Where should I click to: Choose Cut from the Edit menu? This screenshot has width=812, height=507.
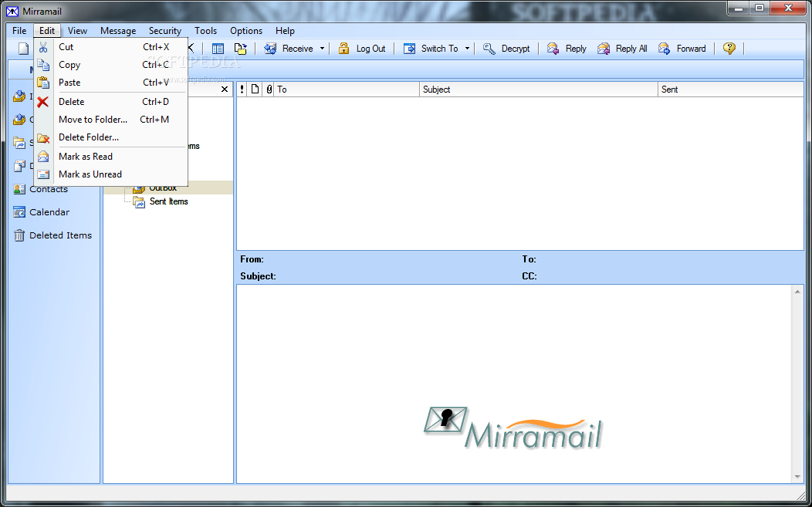[110, 47]
